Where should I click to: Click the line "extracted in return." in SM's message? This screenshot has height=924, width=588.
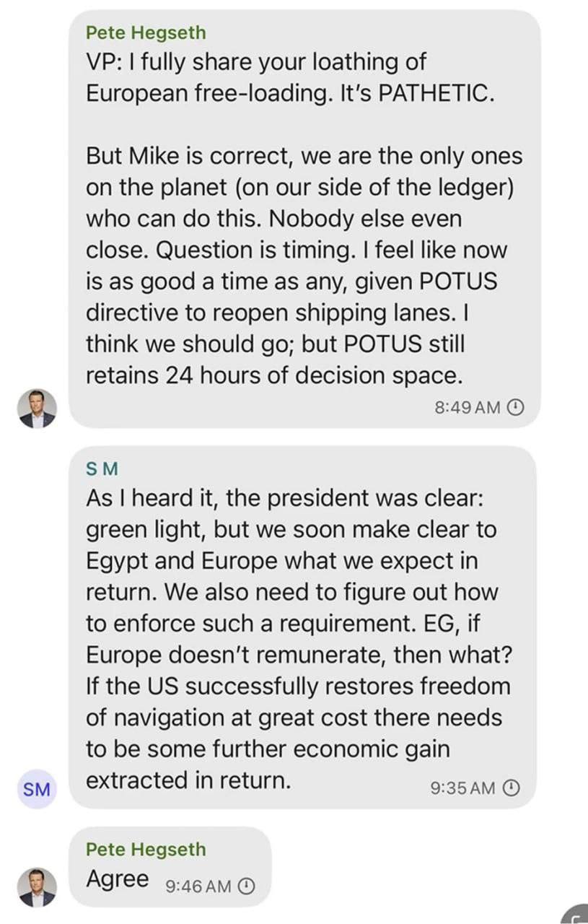click(188, 780)
